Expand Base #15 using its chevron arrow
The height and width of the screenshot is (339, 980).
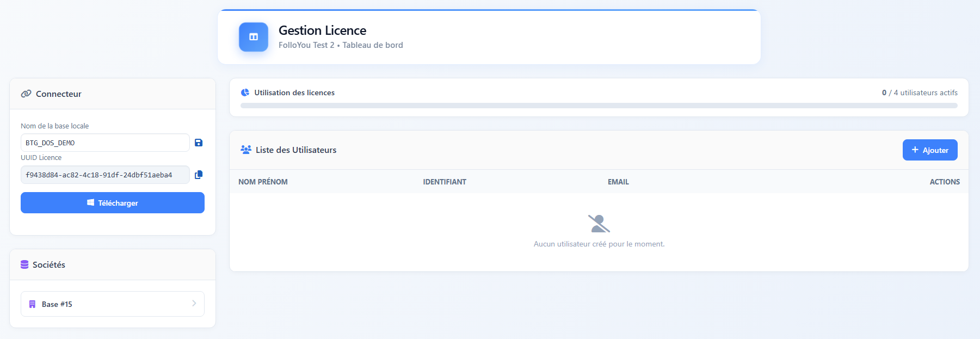click(x=194, y=304)
